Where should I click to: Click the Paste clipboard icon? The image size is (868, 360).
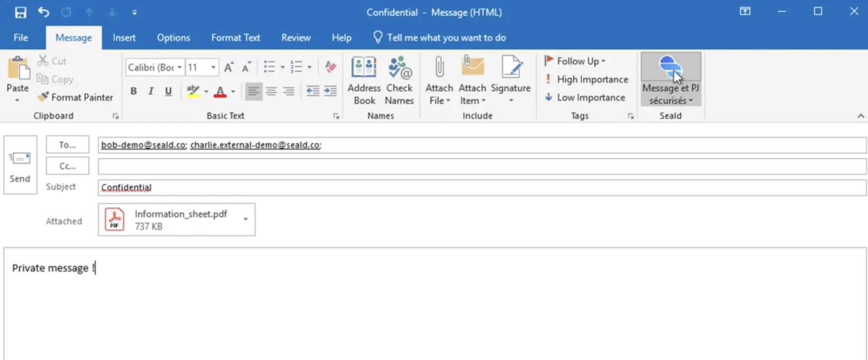pos(18,69)
